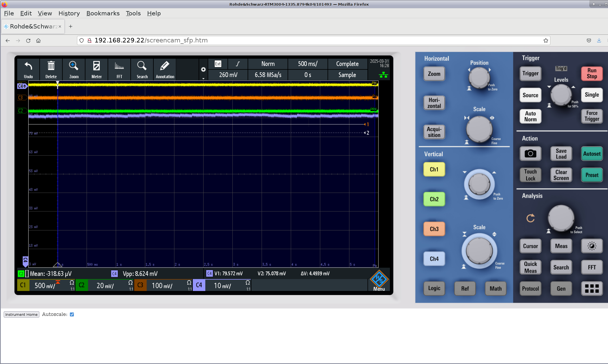Toggle the Run Stop acquisition button
This screenshot has width=608, height=364.
point(592,73)
